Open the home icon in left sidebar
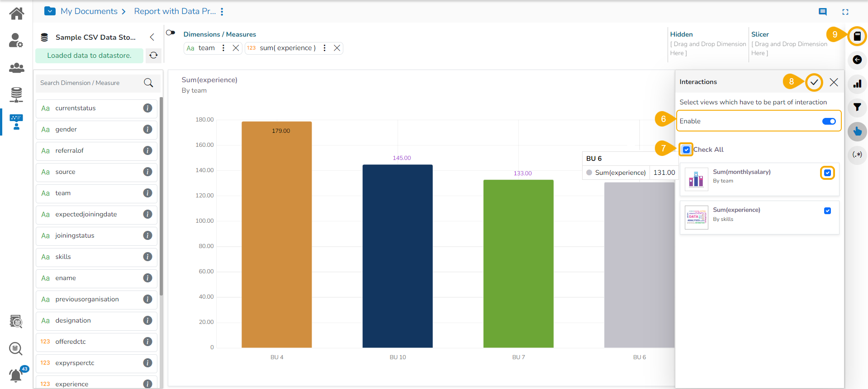Viewport: 868px width, 389px height. (x=17, y=14)
